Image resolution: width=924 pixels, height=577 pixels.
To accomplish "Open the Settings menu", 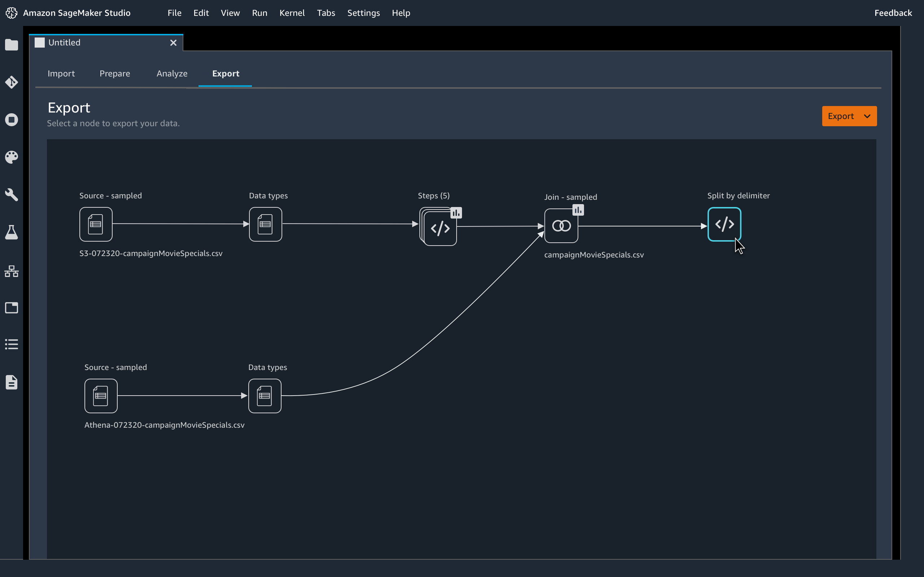I will [363, 13].
